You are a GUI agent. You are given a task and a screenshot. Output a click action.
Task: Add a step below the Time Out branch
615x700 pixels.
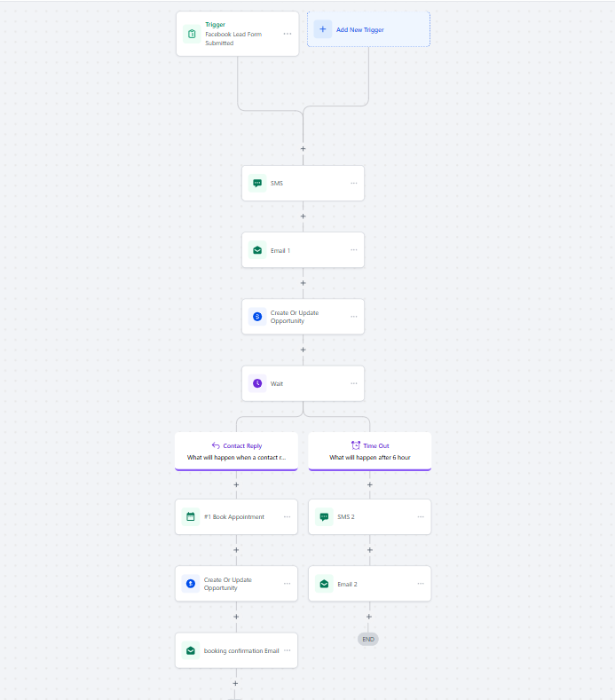tap(369, 484)
